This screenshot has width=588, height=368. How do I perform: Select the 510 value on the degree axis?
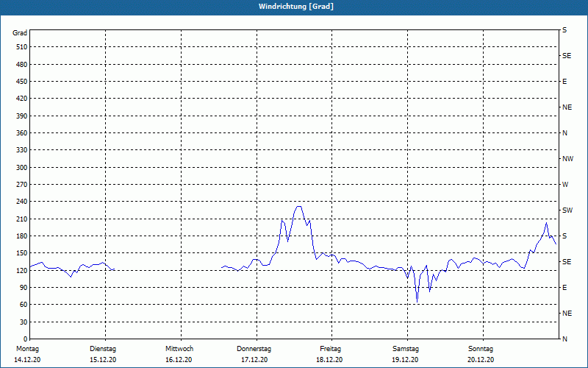[x=22, y=47]
